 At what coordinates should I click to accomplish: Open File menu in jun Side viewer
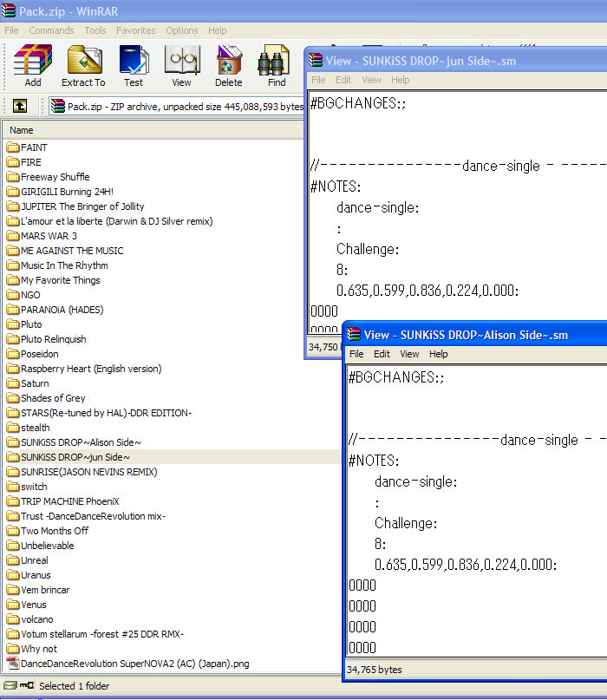coord(318,80)
